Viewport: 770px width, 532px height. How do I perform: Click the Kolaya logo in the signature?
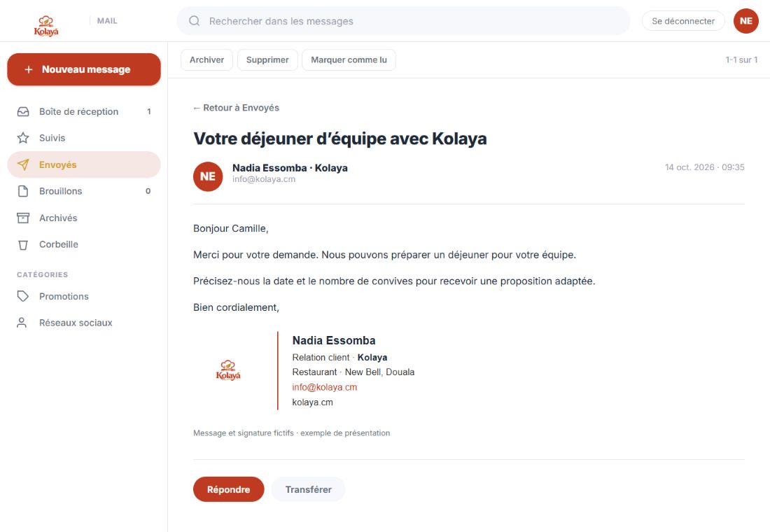point(228,370)
